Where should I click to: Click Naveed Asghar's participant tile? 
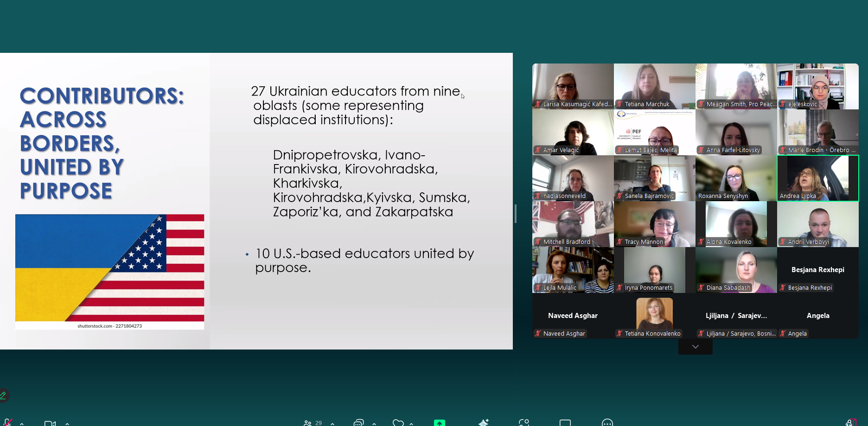pos(573,316)
